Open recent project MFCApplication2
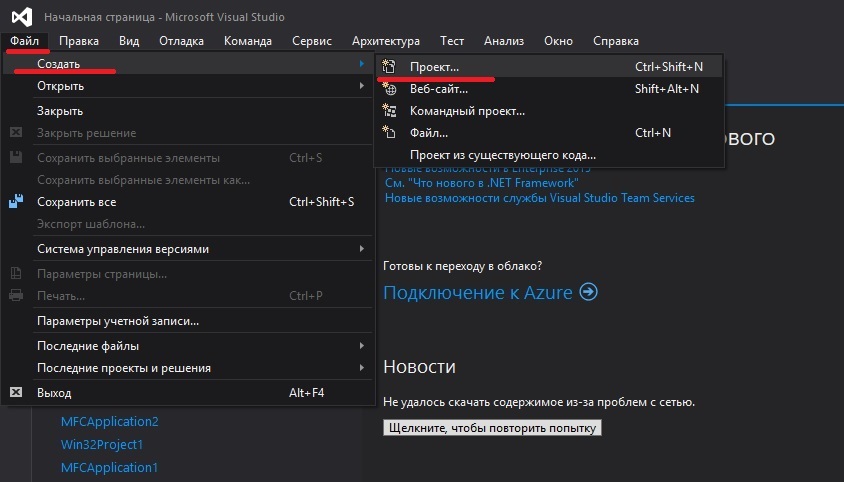This screenshot has height=482, width=844. [110, 421]
